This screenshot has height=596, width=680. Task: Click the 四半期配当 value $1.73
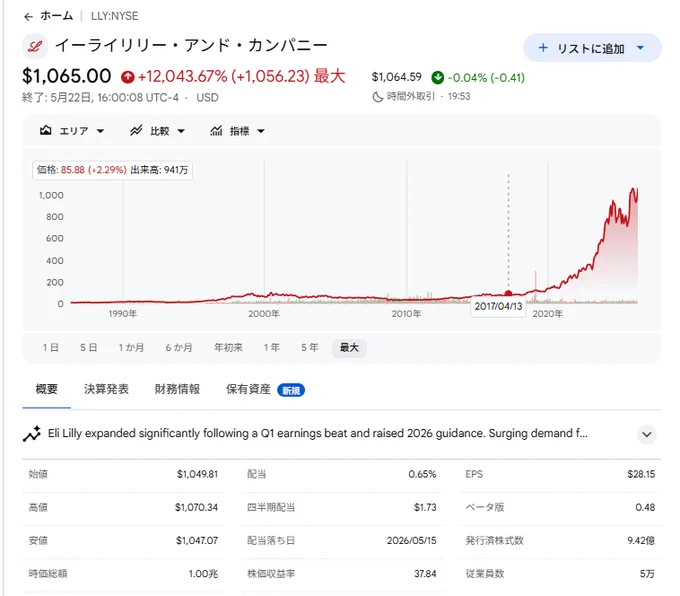(425, 507)
